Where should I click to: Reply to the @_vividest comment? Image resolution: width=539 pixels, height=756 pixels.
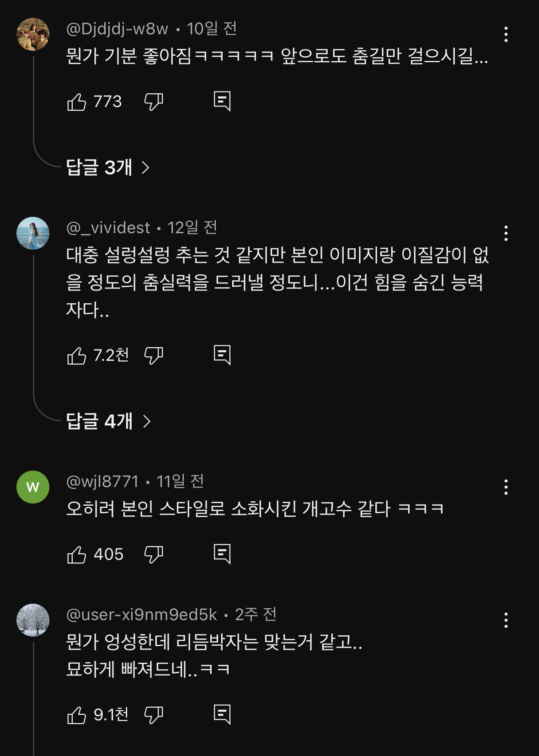coord(222,355)
